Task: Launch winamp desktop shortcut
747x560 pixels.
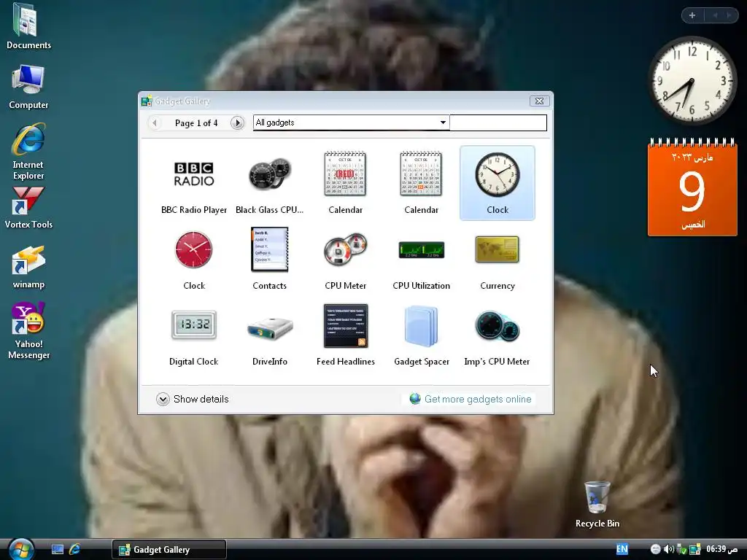Action: coord(28,267)
